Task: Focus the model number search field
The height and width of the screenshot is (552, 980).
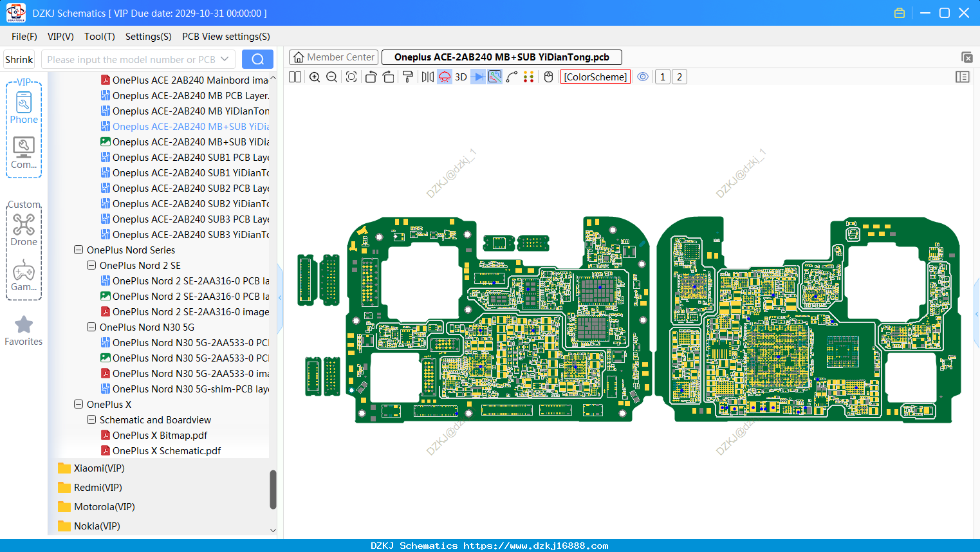Action: [131, 59]
